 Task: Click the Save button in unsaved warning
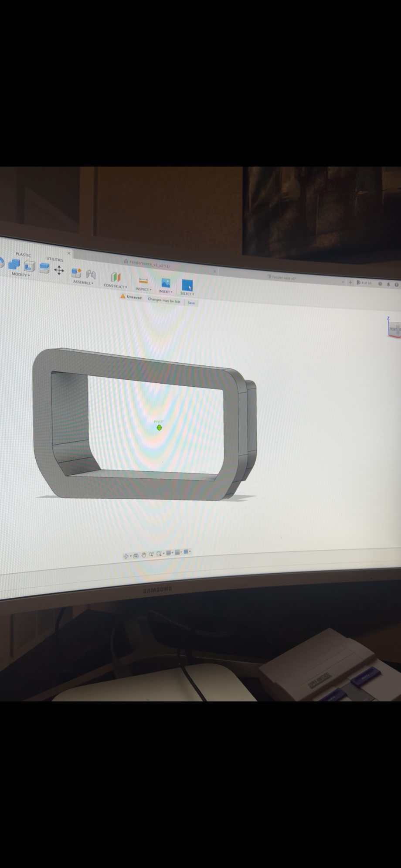pos(191,303)
